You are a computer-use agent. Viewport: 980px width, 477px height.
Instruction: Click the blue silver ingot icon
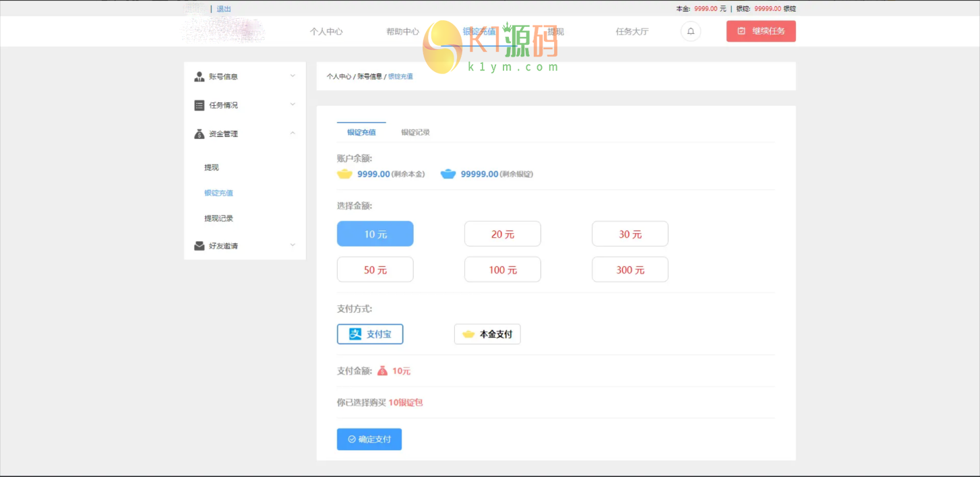pos(448,174)
